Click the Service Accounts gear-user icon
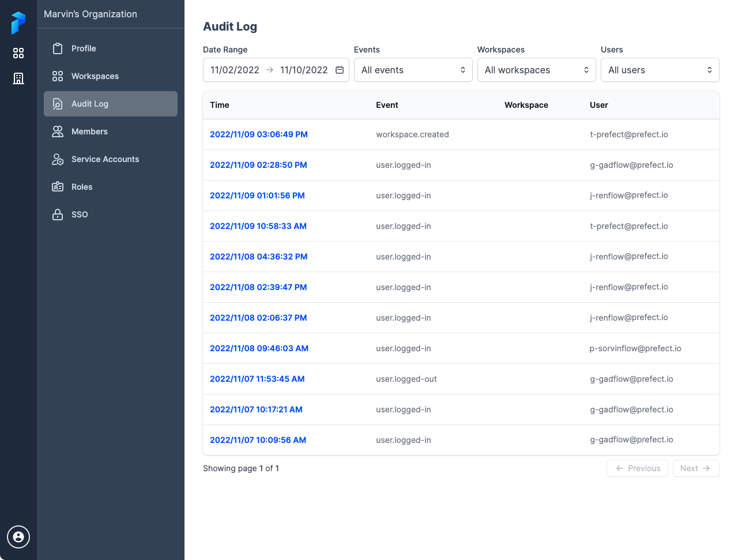 click(58, 159)
